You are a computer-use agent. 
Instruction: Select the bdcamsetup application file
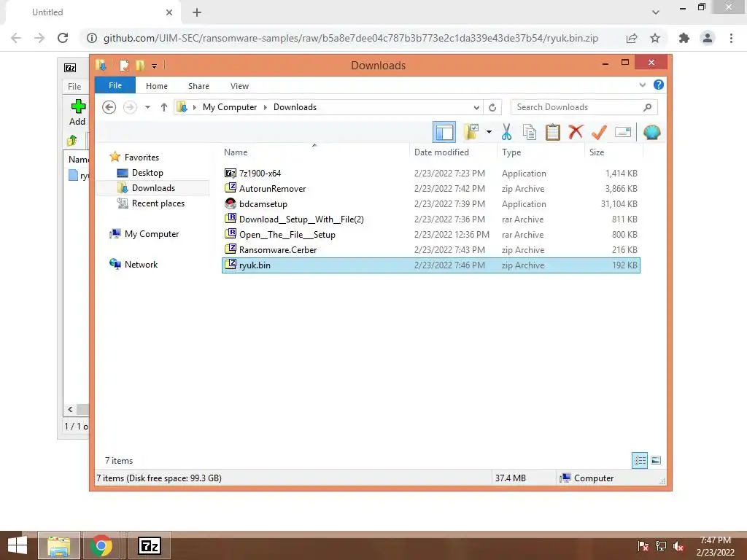click(x=430, y=204)
